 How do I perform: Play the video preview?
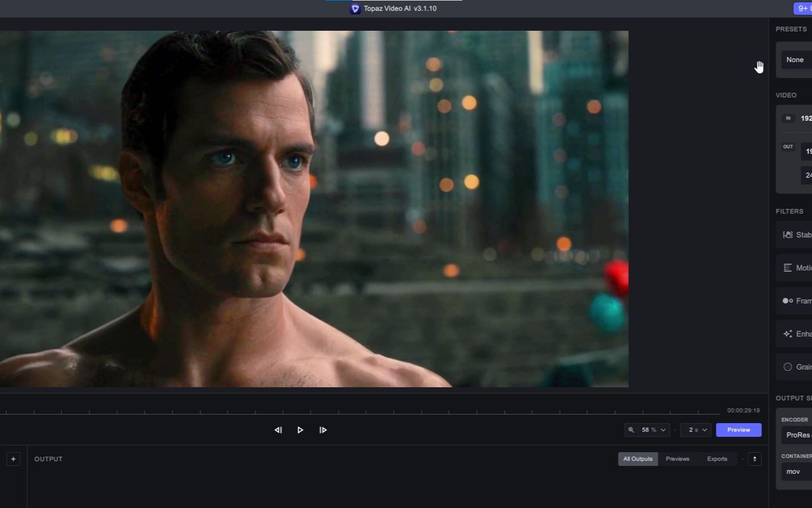[x=300, y=430]
